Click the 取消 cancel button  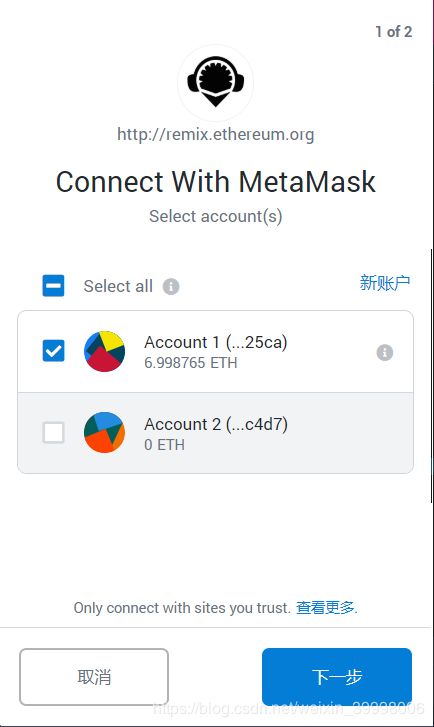(x=94, y=677)
